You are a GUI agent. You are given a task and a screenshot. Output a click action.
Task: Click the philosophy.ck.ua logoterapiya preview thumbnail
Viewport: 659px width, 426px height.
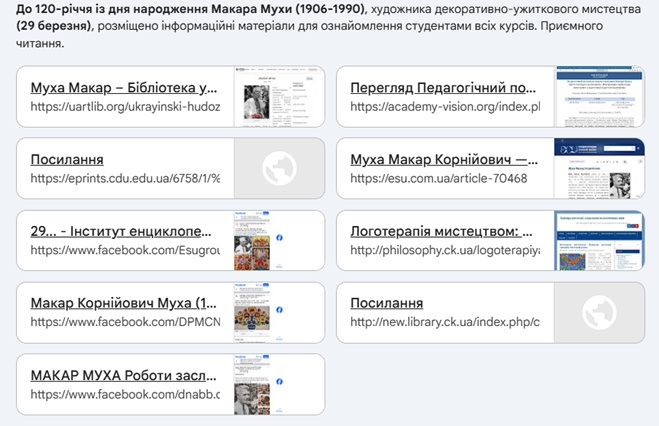pyautogui.click(x=599, y=240)
